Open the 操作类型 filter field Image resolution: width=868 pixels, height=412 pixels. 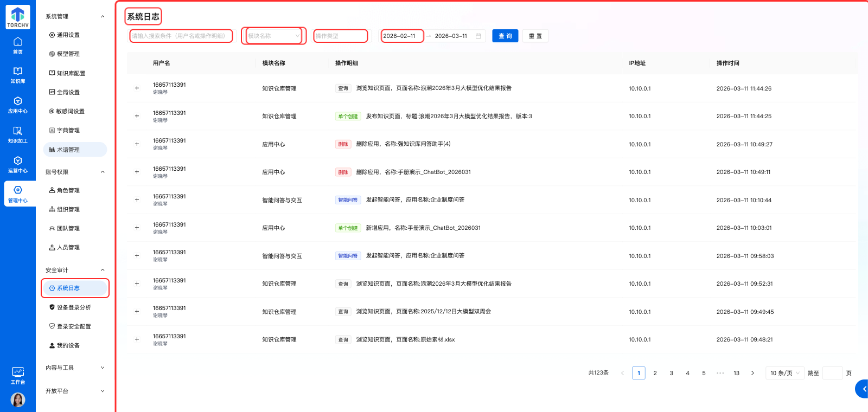(340, 36)
